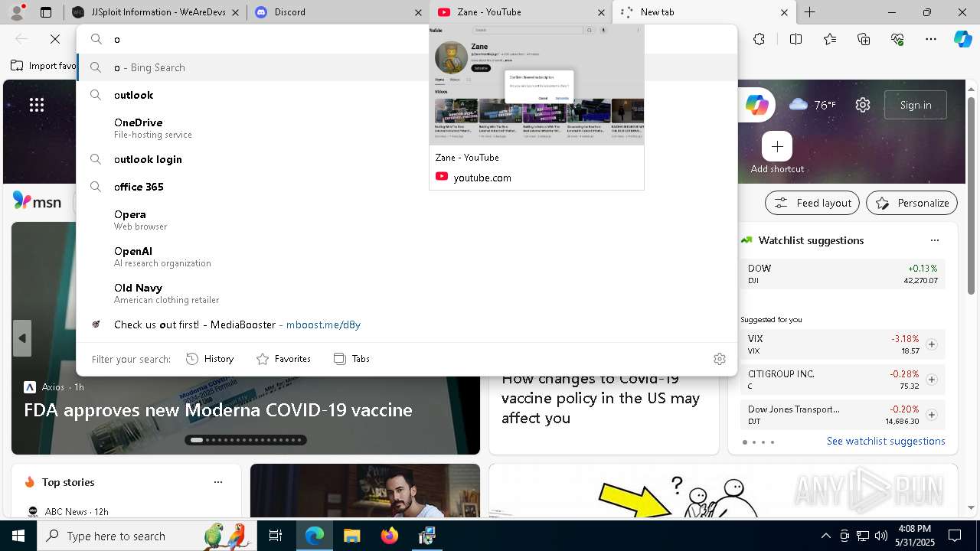Open FDA approves new Moderna vaccine headline
This screenshot has height=551, width=980.
[x=218, y=410]
